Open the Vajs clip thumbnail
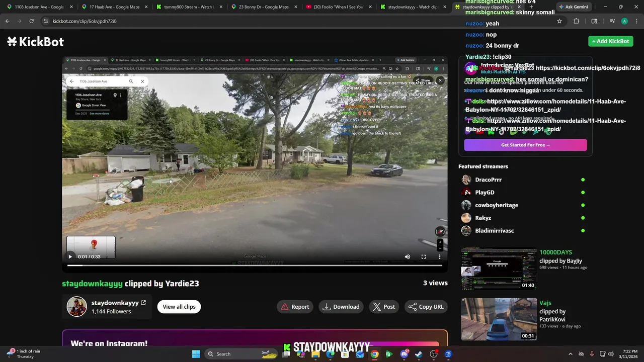 [499, 319]
